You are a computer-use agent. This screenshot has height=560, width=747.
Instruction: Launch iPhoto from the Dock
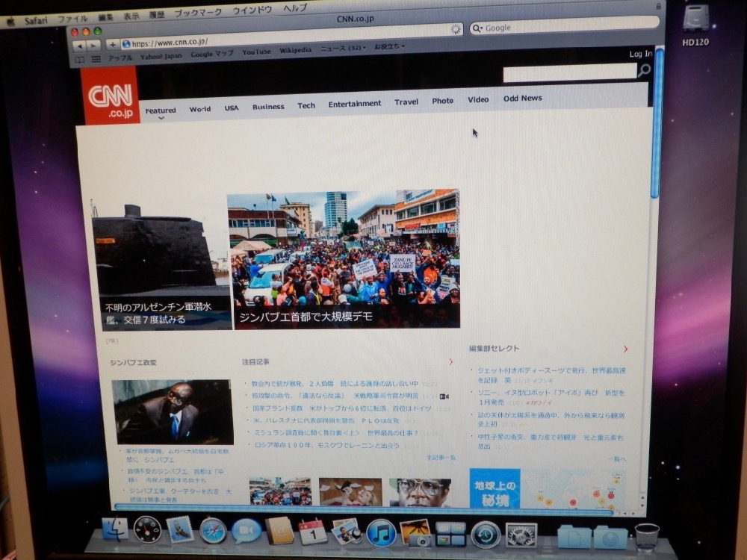(x=415, y=533)
